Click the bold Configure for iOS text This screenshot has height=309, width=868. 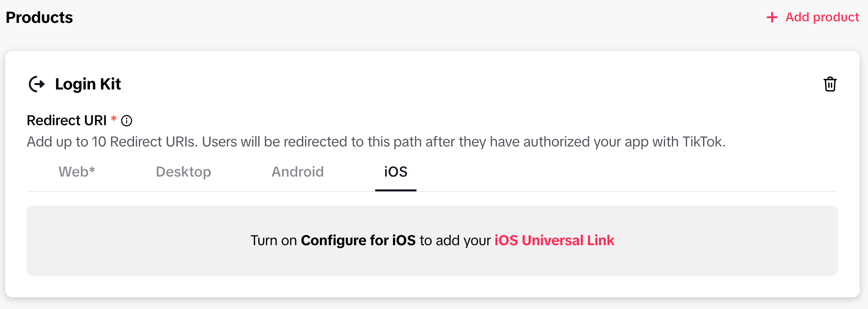point(358,240)
